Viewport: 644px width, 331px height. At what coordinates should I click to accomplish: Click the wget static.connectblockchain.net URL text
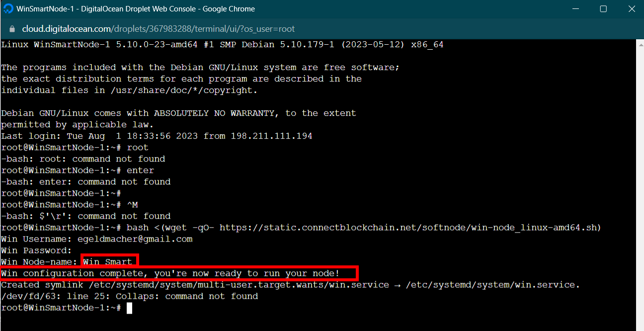[x=410, y=228]
